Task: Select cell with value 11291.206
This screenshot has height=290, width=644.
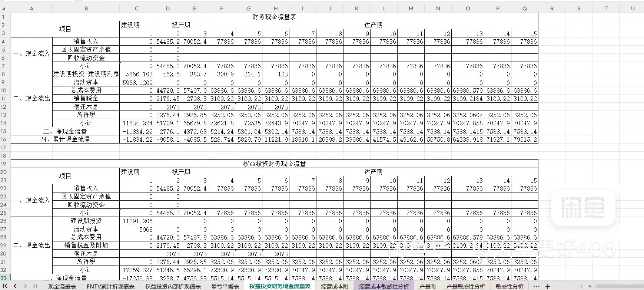Action: pyautogui.click(x=137, y=221)
